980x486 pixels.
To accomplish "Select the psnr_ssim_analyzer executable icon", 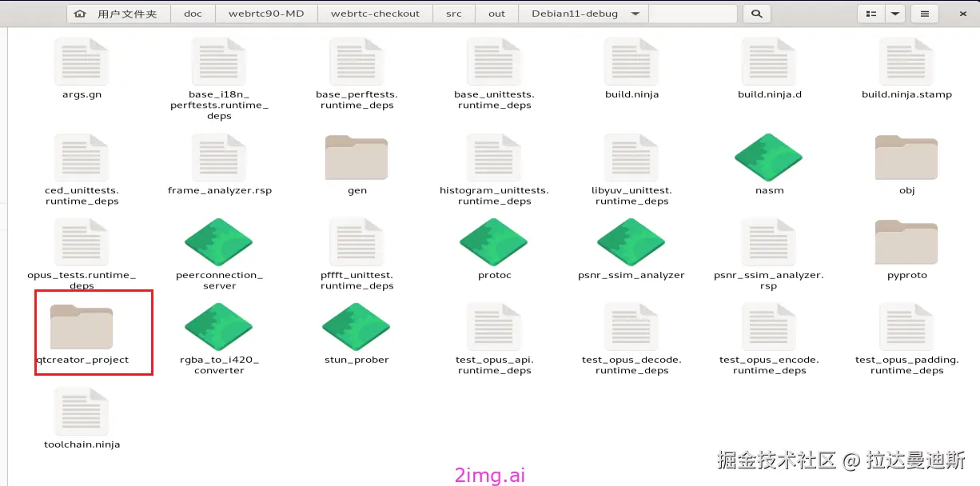I will point(631,242).
